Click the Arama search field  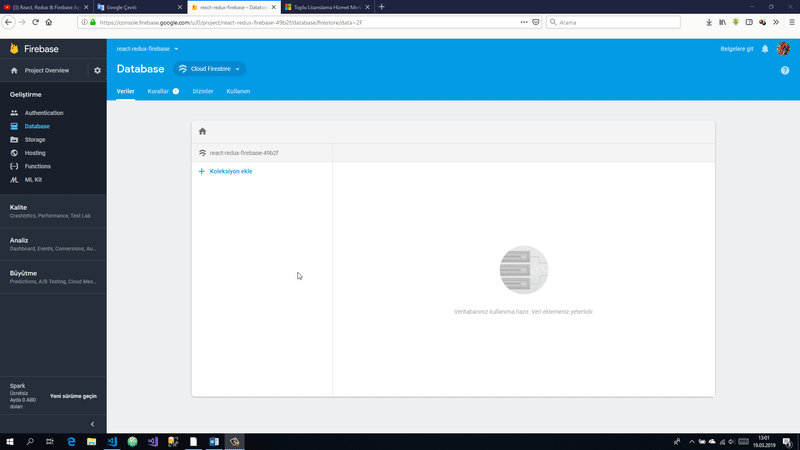(x=613, y=22)
